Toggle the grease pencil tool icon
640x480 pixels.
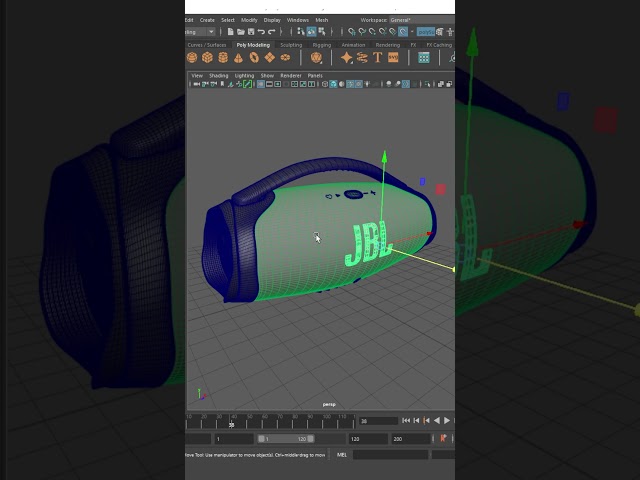[x=247, y=84]
